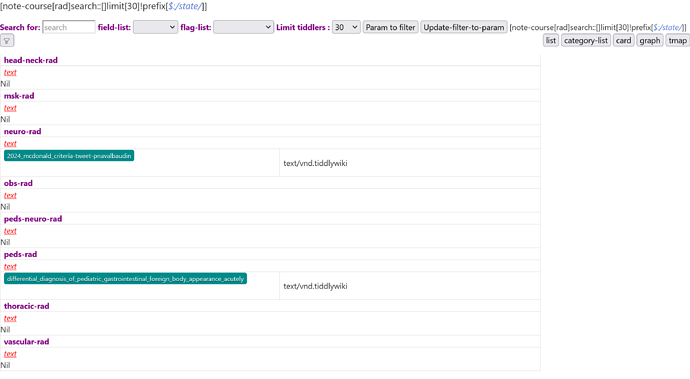Viewport: 690px width, 379px height.
Task: Click the filter funnel icon button
Action: point(7,40)
